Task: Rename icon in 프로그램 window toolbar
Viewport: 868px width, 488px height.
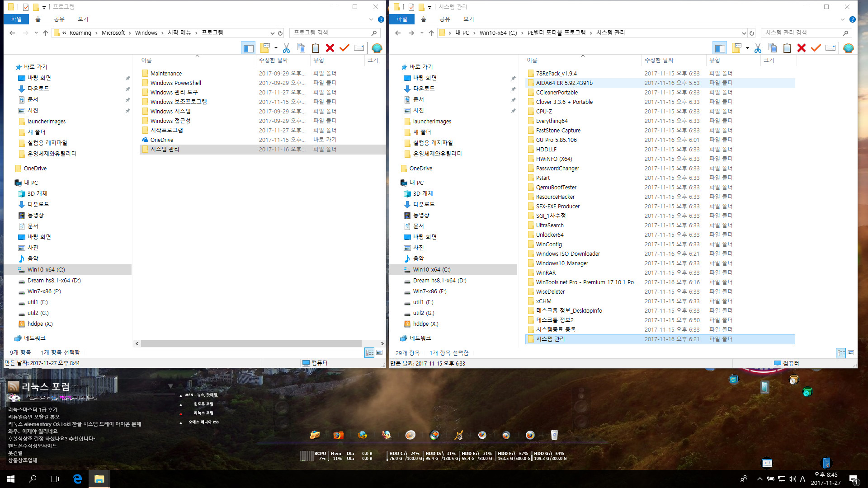Action: pos(359,48)
